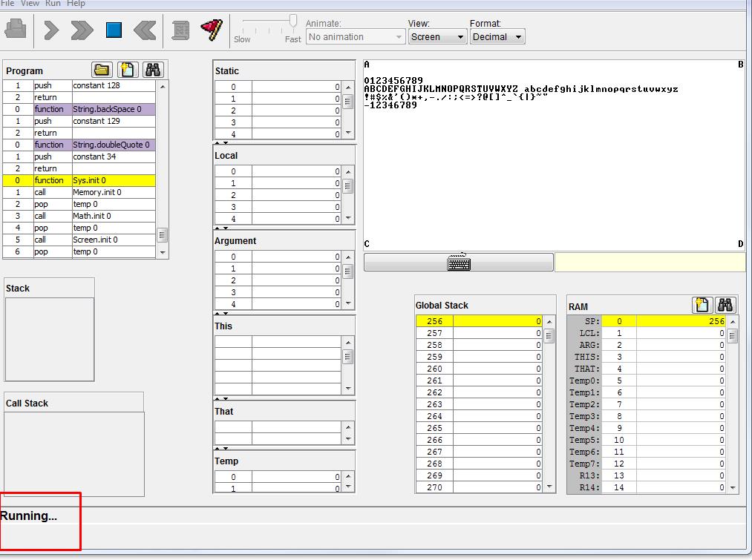Click the rewind reset button
The image size is (752, 560).
pos(145,30)
